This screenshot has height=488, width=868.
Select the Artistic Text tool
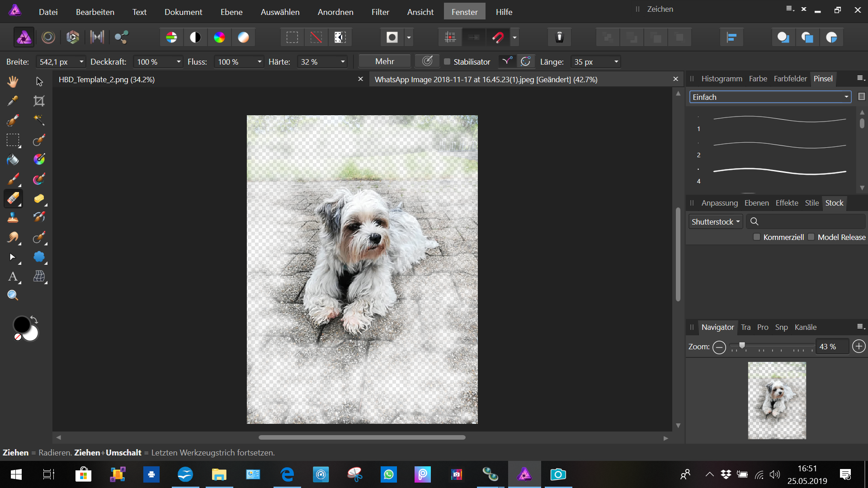pos(13,277)
